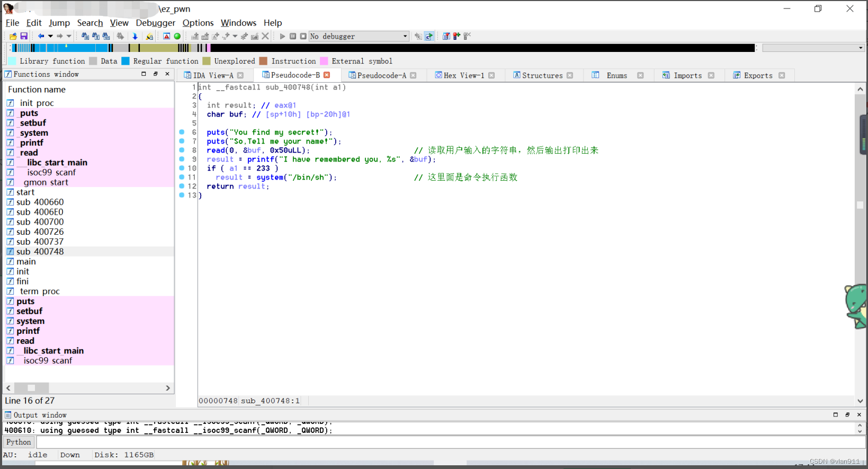Click the yellow highlight marker icon
The width and height of the screenshot is (868, 469).
(150, 36)
